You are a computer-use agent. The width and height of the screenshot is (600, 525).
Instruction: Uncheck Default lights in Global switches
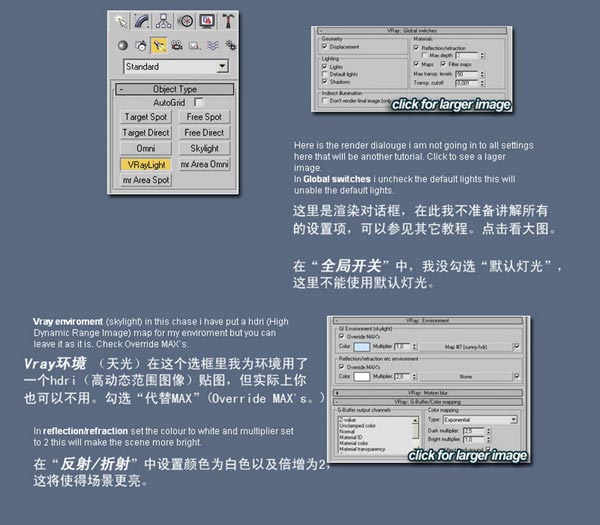tap(326, 74)
